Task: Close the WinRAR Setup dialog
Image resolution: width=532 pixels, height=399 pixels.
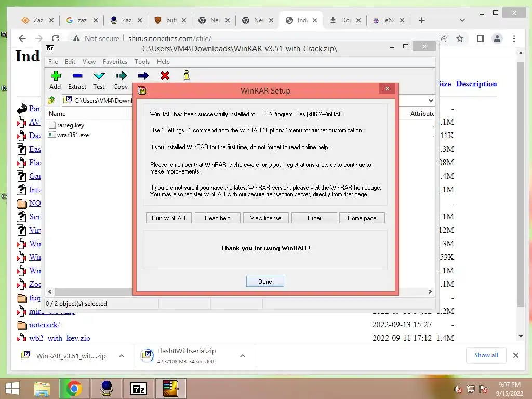Action: (x=388, y=88)
